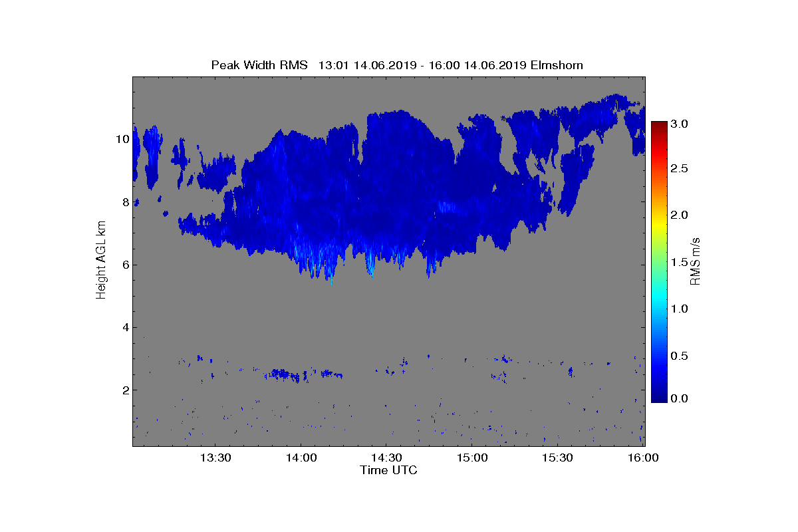Click the plot title "Peak Width RMS"
798x532 pixels.
[x=260, y=65]
